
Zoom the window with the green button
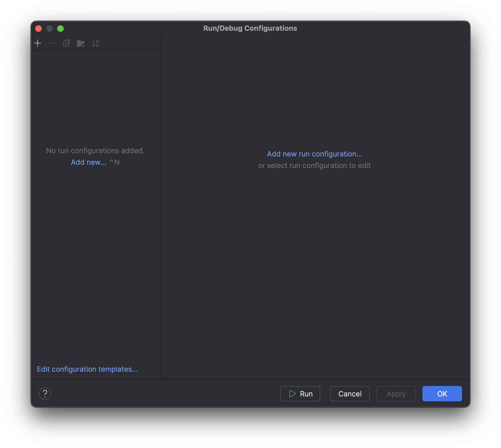coord(60,28)
